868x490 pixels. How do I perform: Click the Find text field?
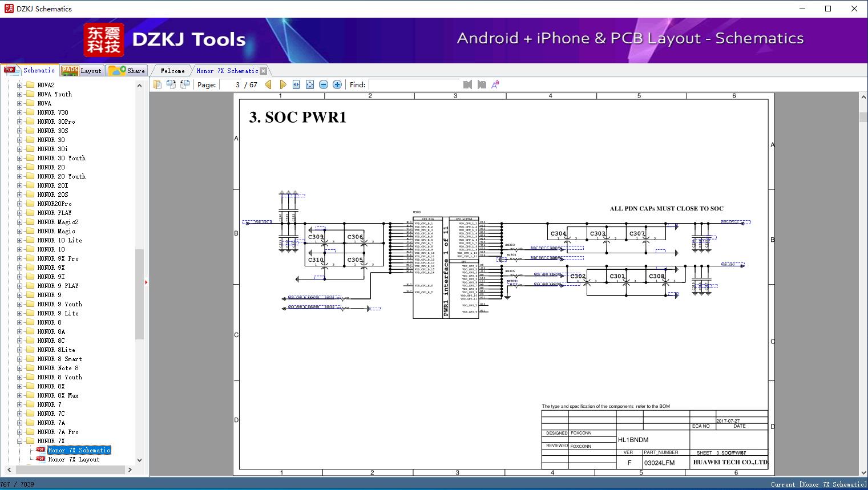414,84
